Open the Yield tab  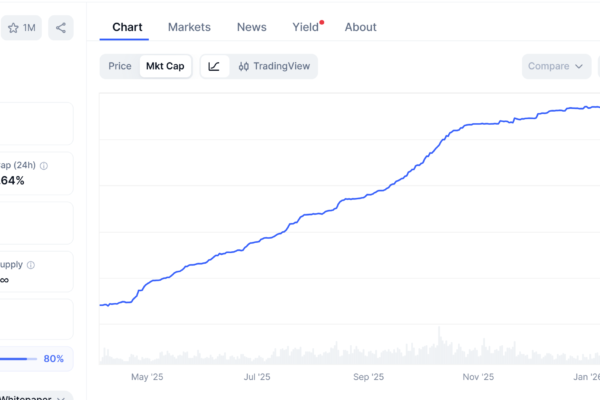point(305,27)
